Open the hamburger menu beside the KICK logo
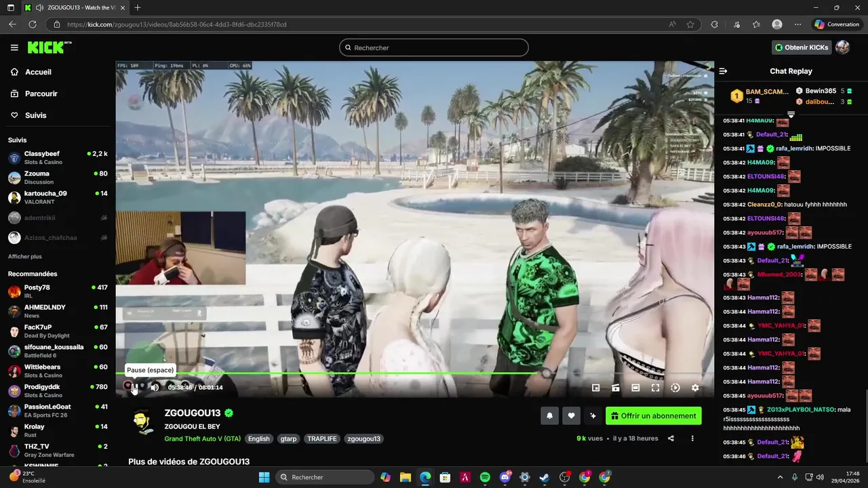The width and height of the screenshot is (868, 488). click(x=14, y=47)
